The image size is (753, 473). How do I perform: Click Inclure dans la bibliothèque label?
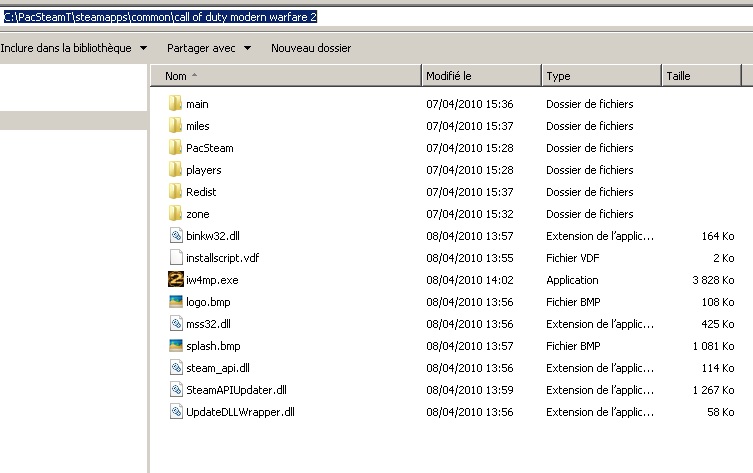pos(66,48)
